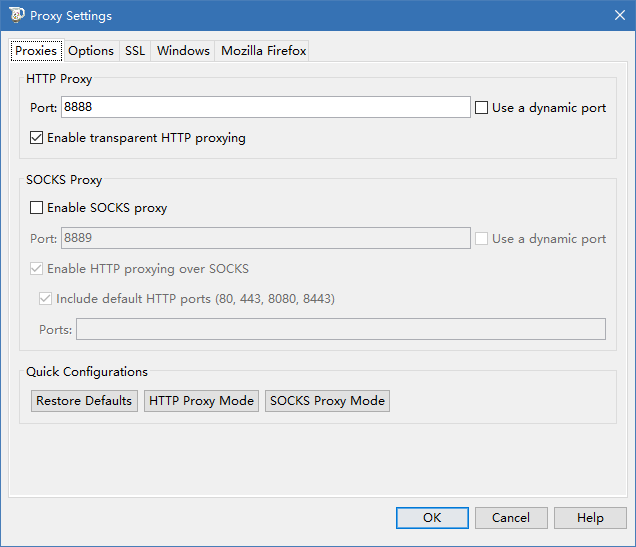Image resolution: width=636 pixels, height=547 pixels.
Task: Click the HTTP Proxy port field
Action: pyautogui.click(x=266, y=107)
